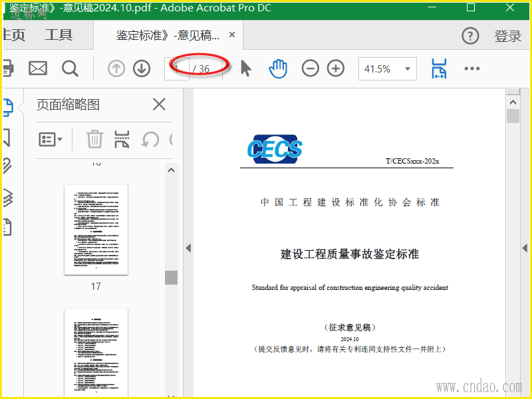Expand the right tools pane arrow

525,248
